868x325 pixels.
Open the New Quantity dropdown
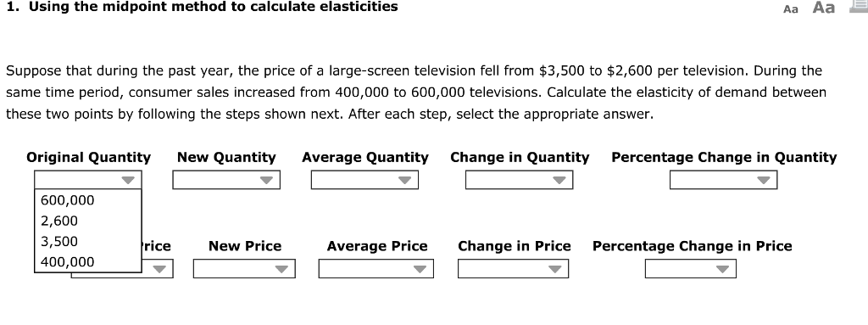pyautogui.click(x=225, y=180)
